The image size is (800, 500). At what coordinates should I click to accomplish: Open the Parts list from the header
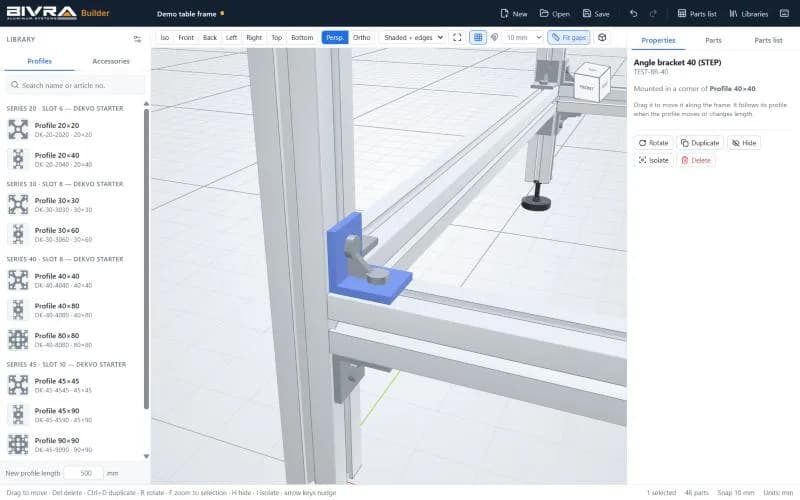coord(697,14)
